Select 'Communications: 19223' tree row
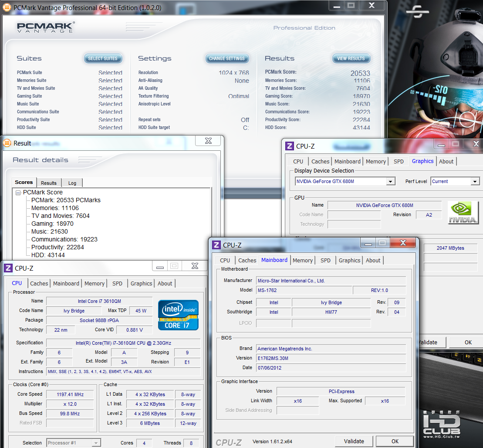 tap(64, 239)
